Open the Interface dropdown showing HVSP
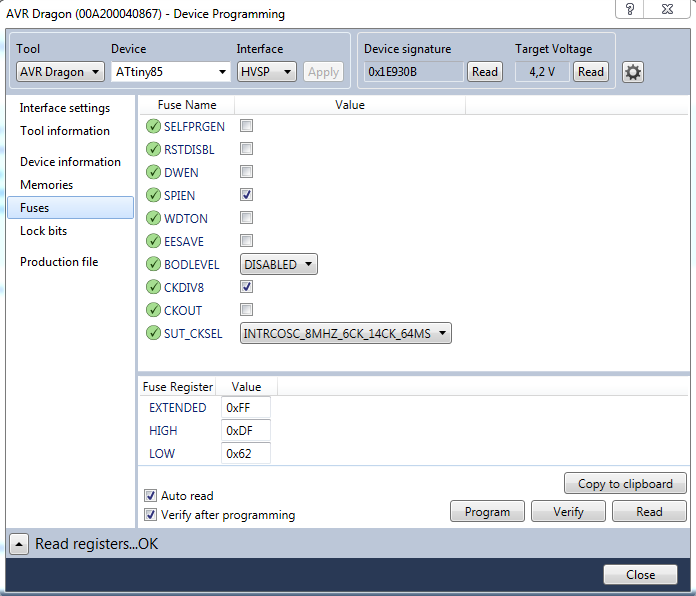This screenshot has width=696, height=596. [267, 72]
